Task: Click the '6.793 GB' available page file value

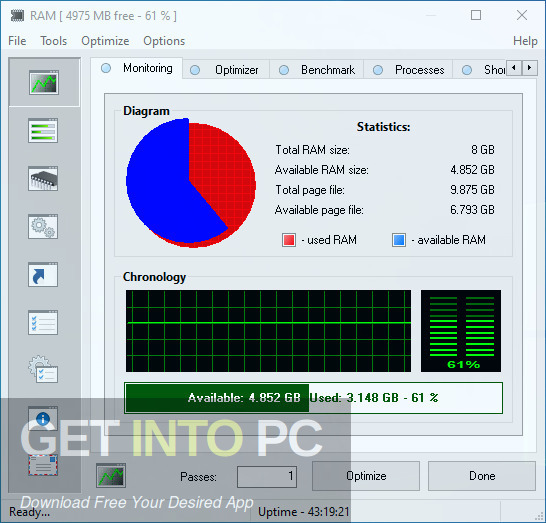Action: [x=472, y=210]
